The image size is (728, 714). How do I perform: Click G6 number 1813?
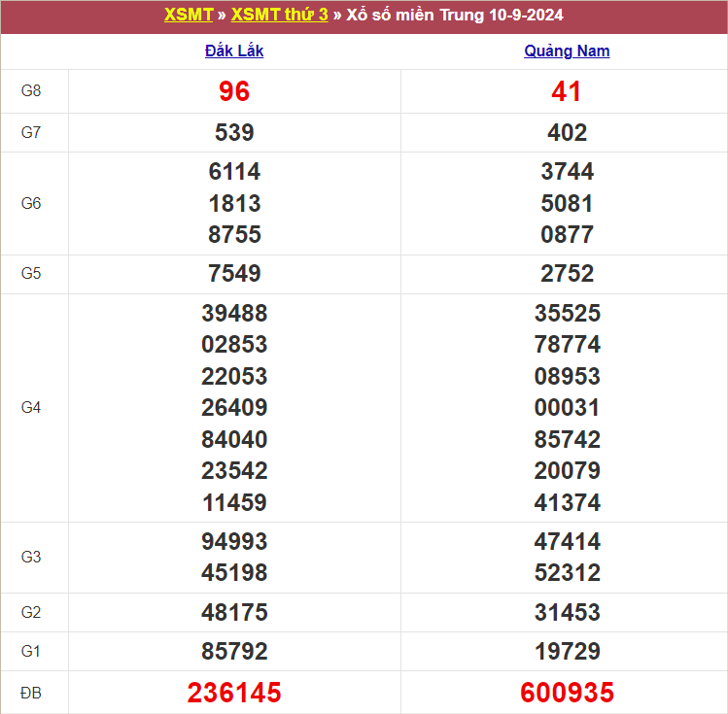234,204
